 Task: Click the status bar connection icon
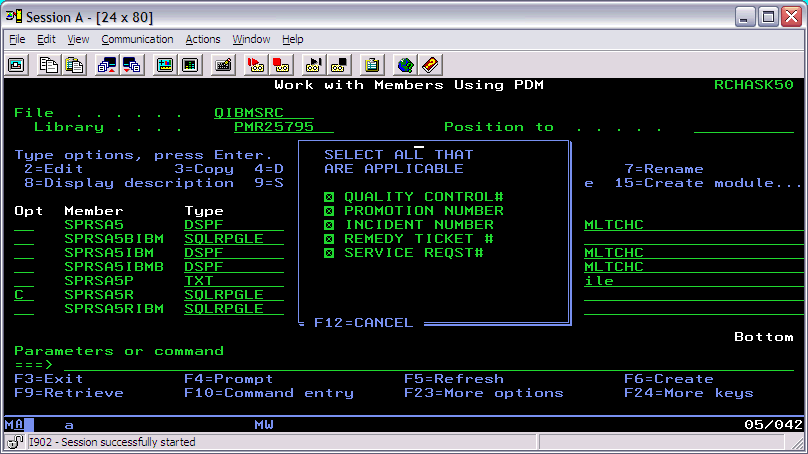pos(15,442)
